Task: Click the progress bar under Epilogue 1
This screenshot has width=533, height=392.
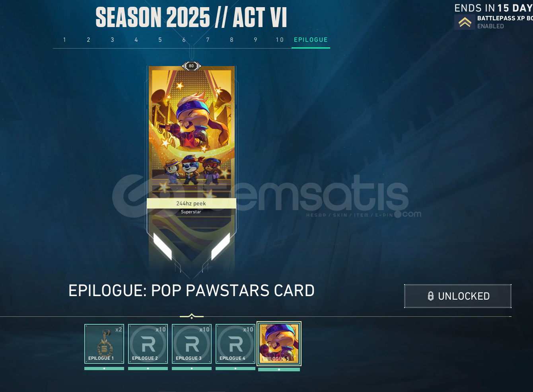Action: tap(104, 369)
